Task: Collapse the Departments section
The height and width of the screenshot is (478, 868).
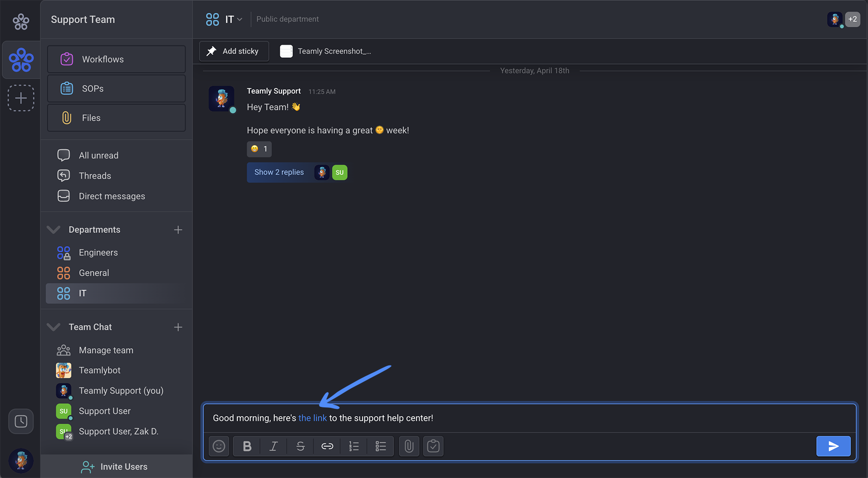Action: pyautogui.click(x=54, y=230)
